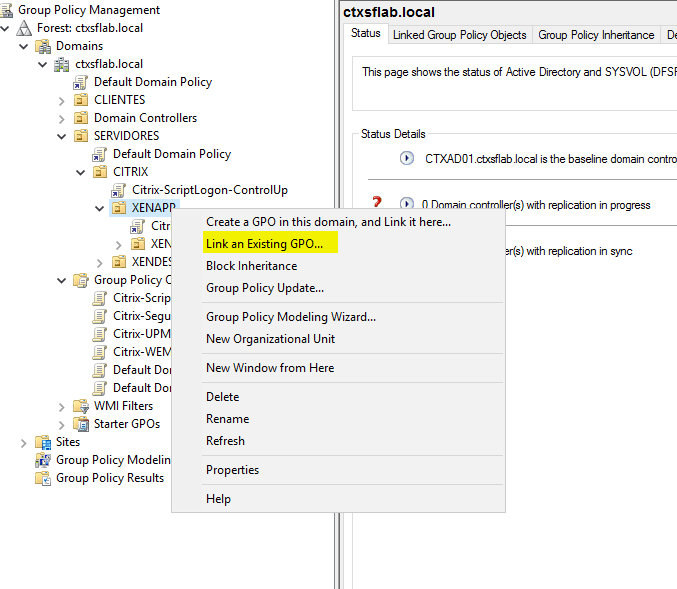Choose New Organizational Unit
This screenshot has width=677, height=589.
[338, 339]
